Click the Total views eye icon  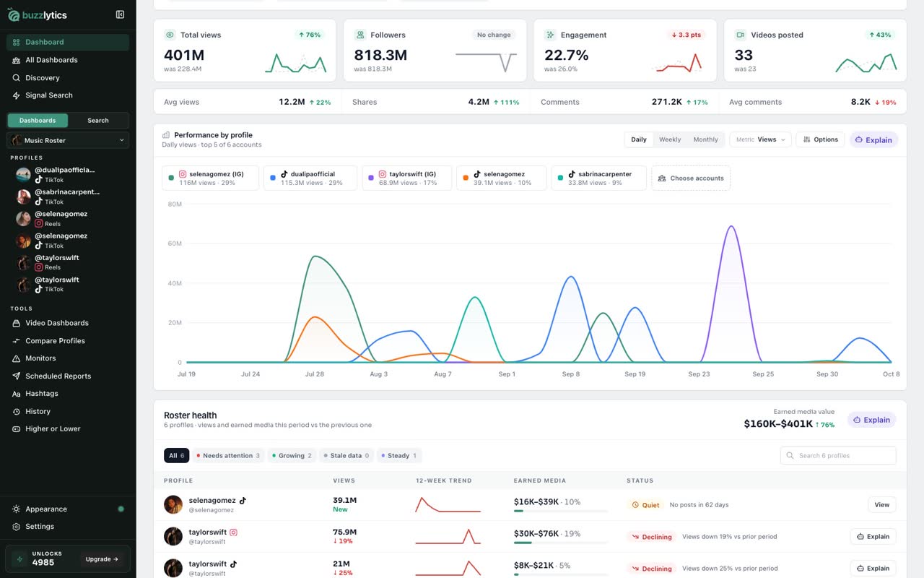coord(170,35)
